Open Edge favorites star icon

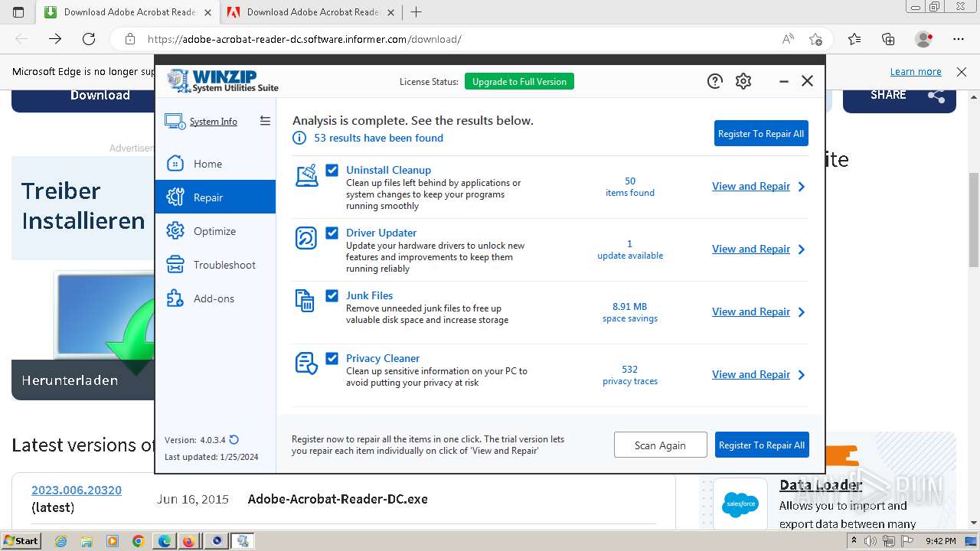(x=854, y=39)
